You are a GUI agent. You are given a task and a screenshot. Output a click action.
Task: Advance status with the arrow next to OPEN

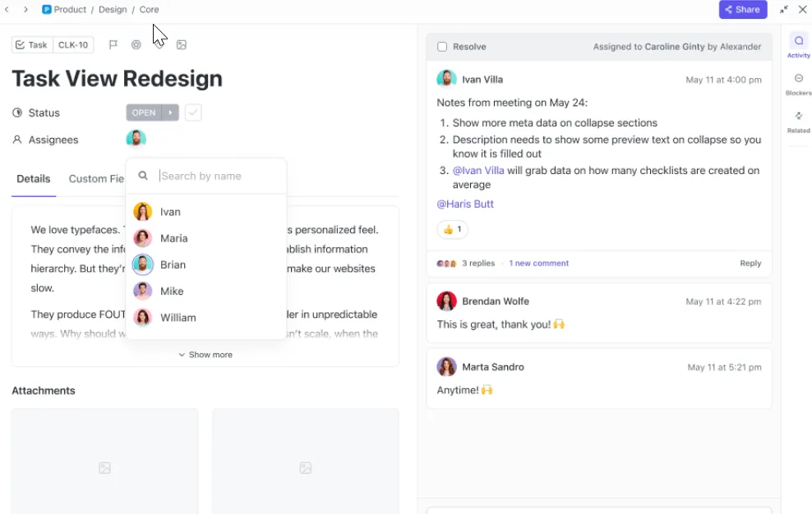coord(170,112)
